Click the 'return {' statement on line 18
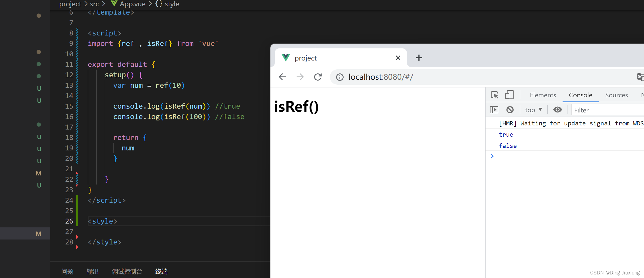644x278 pixels. pyautogui.click(x=130, y=137)
